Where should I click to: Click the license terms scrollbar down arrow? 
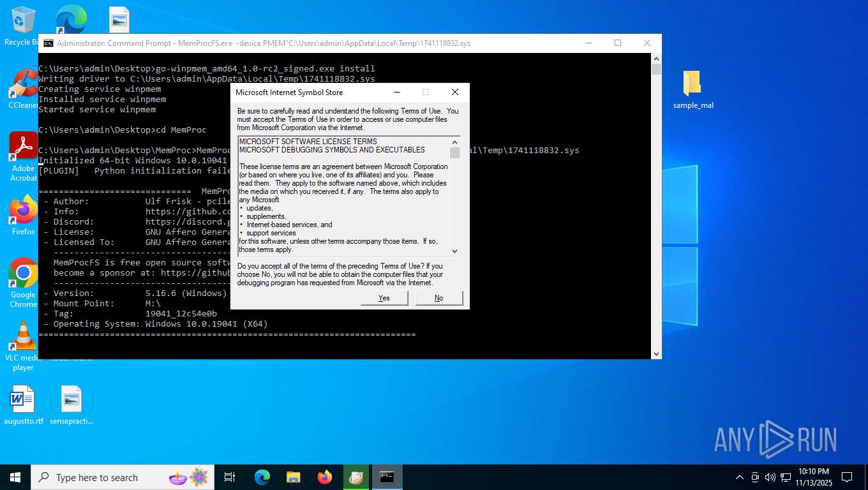click(454, 251)
